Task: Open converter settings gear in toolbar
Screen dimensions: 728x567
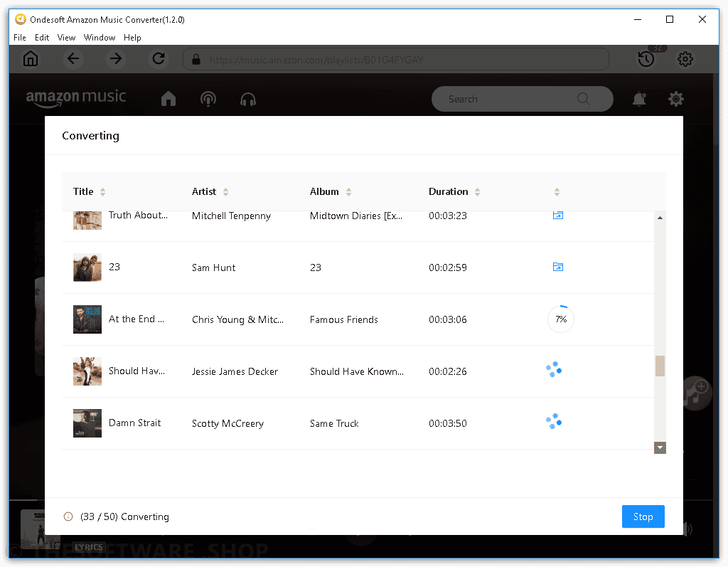Action: click(685, 59)
